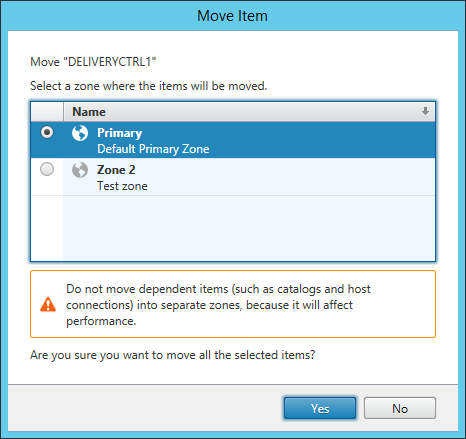Click the Test zone description text
The height and width of the screenshot is (439, 466).
coord(122,186)
